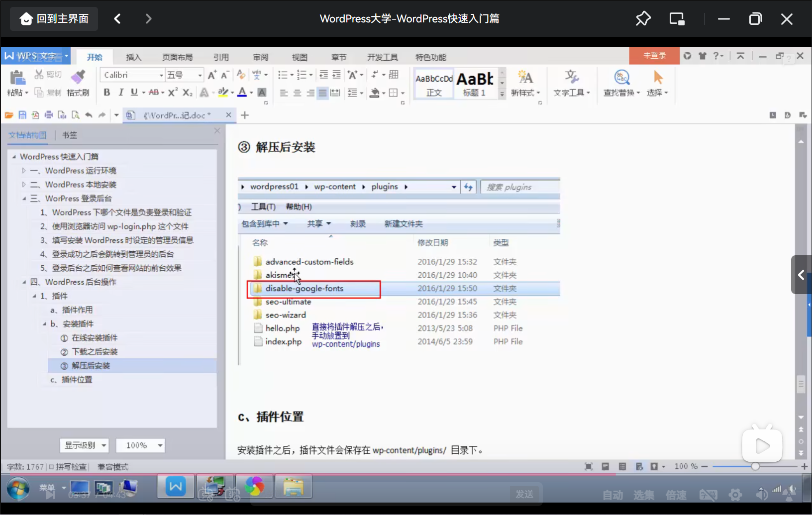Switch to the 页面布局 ribbon tab
The height and width of the screenshot is (515, 812).
point(177,57)
